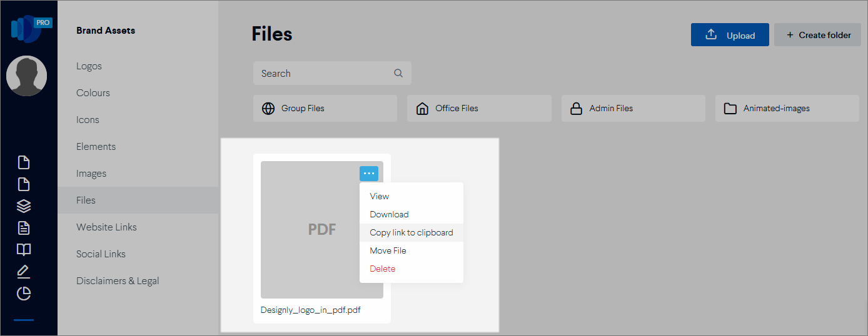868x336 pixels.
Task: Open the pencil edit sidebar icon
Action: 24,271
